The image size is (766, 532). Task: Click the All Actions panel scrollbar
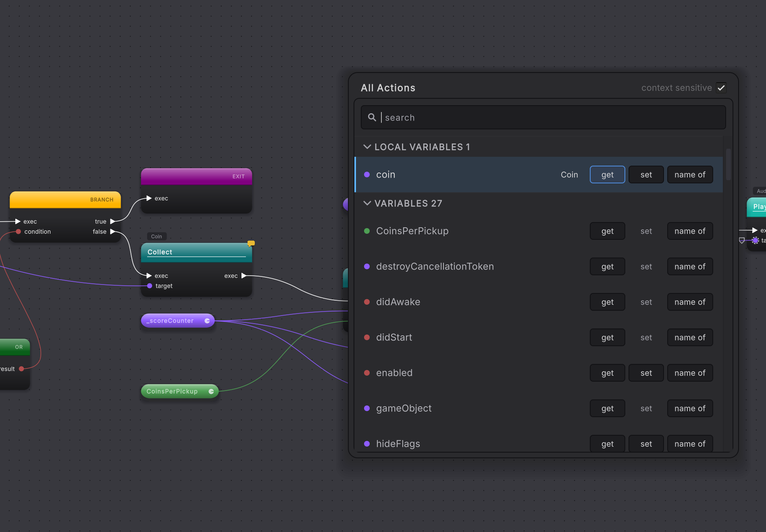tap(728, 164)
